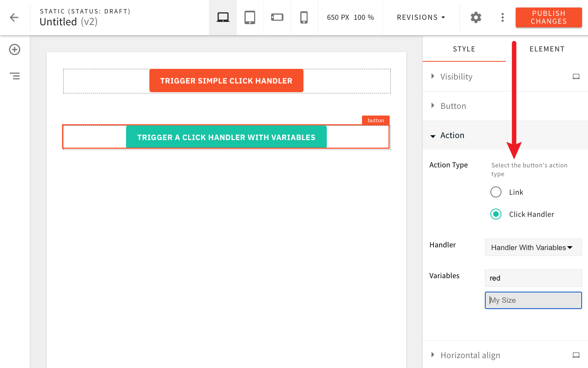Open the Handler With Variables dropdown
The width and height of the screenshot is (588, 368).
533,247
